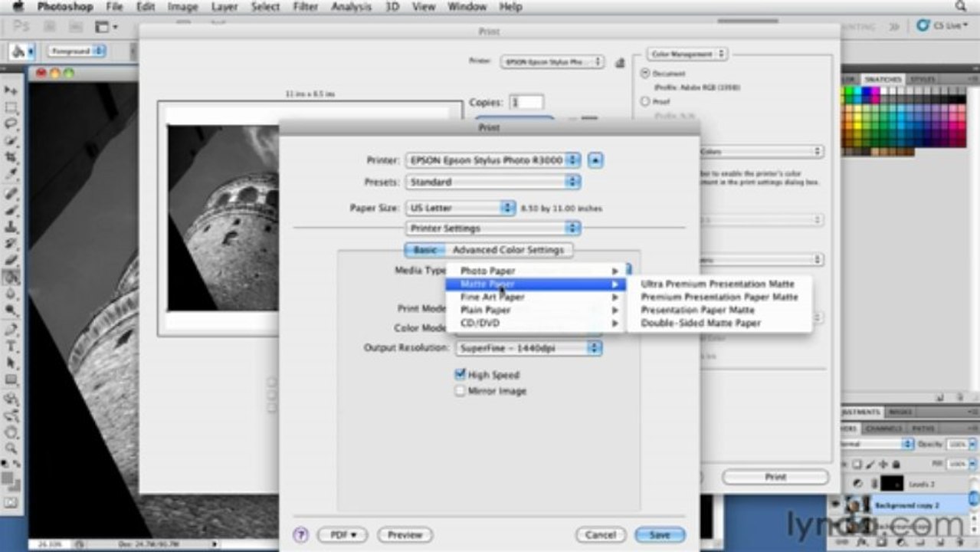Click the Preview button
The height and width of the screenshot is (552, 980).
tap(405, 535)
